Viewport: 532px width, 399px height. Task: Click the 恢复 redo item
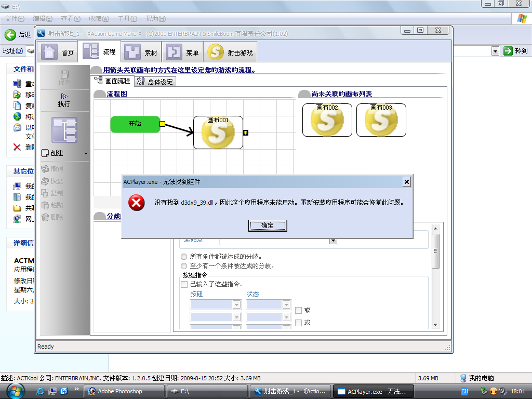point(52,181)
